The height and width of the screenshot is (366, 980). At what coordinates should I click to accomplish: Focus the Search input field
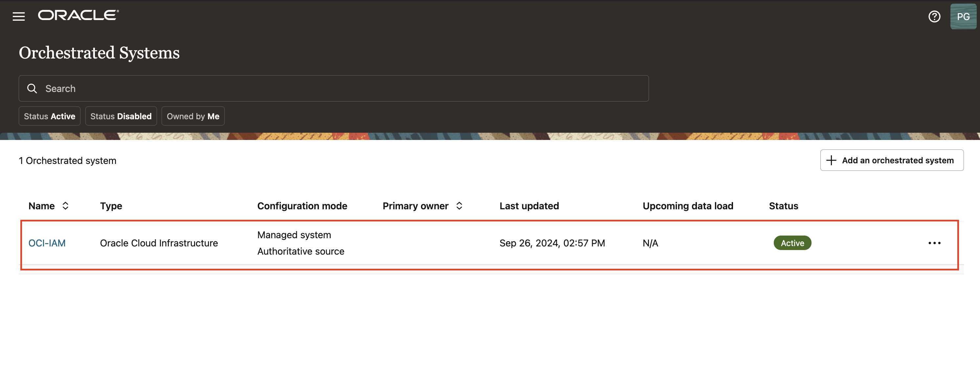pyautogui.click(x=343, y=89)
